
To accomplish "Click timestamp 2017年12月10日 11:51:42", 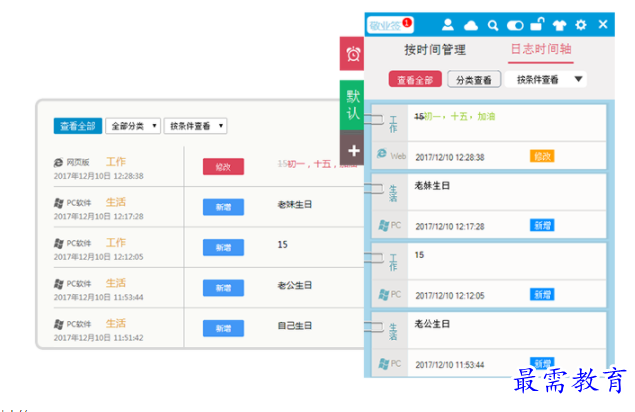I will (98, 338).
